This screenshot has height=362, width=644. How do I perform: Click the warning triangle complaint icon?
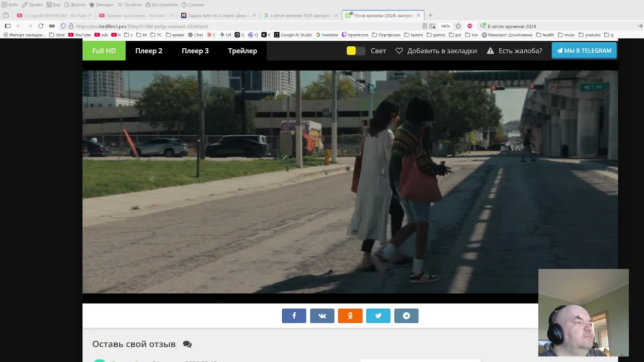point(490,51)
